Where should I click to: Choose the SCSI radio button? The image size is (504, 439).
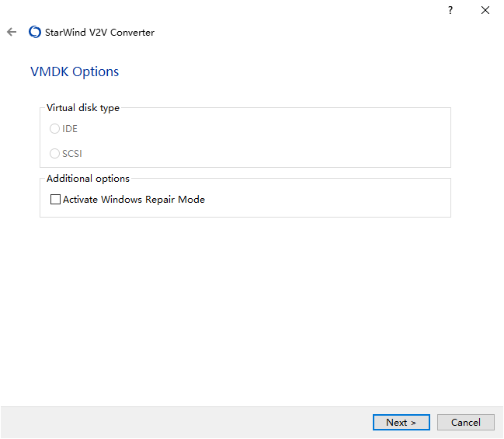(54, 153)
